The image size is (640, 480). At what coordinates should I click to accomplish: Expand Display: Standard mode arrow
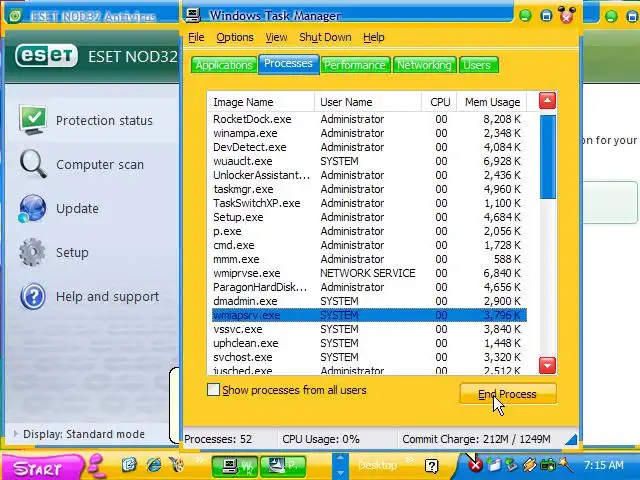[x=16, y=433]
